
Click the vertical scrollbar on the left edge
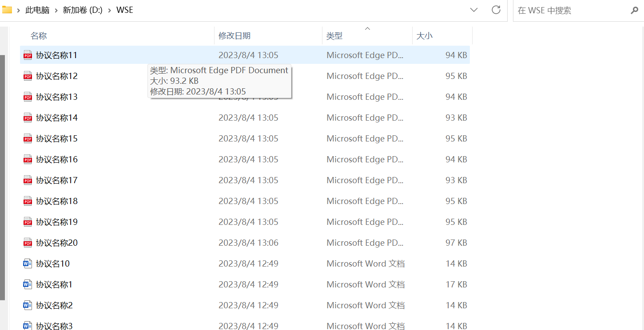(2, 177)
